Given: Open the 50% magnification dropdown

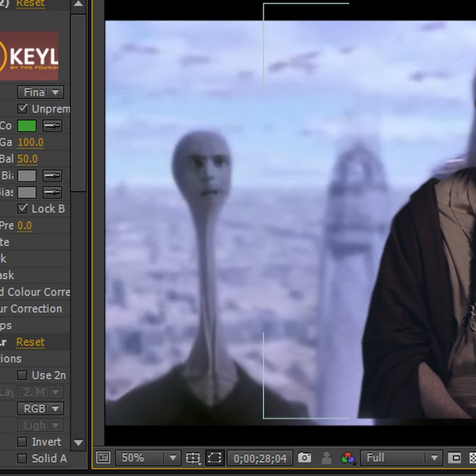Looking at the screenshot, I should (148, 457).
